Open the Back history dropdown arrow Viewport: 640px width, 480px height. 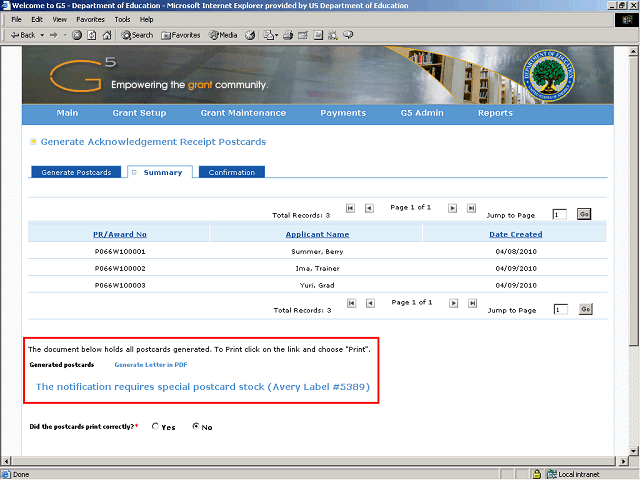tap(42, 35)
